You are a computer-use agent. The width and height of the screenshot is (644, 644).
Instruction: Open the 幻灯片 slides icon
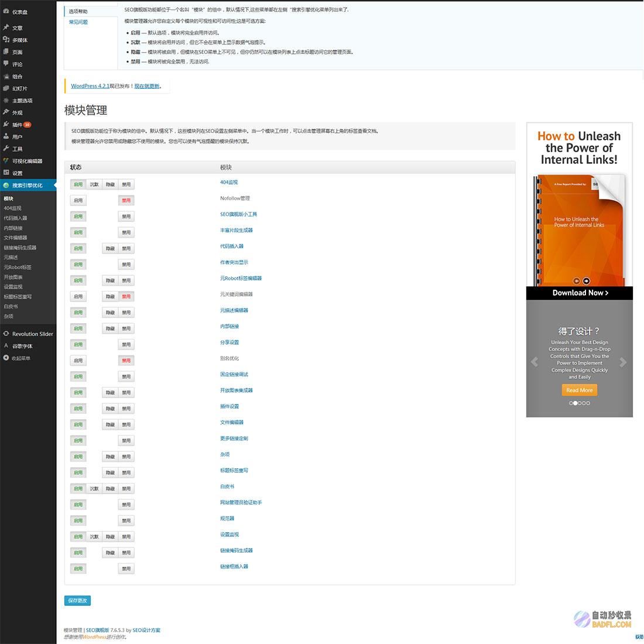[6, 88]
